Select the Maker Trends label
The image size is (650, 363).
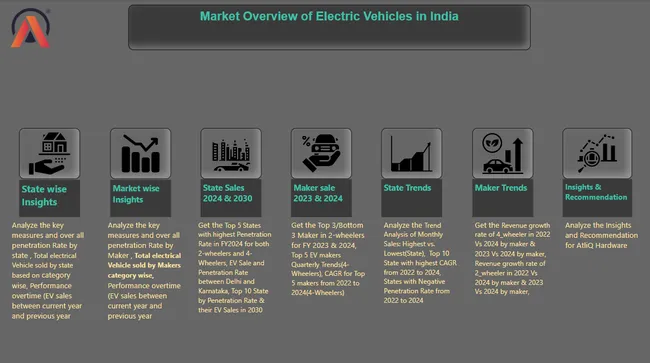(502, 198)
